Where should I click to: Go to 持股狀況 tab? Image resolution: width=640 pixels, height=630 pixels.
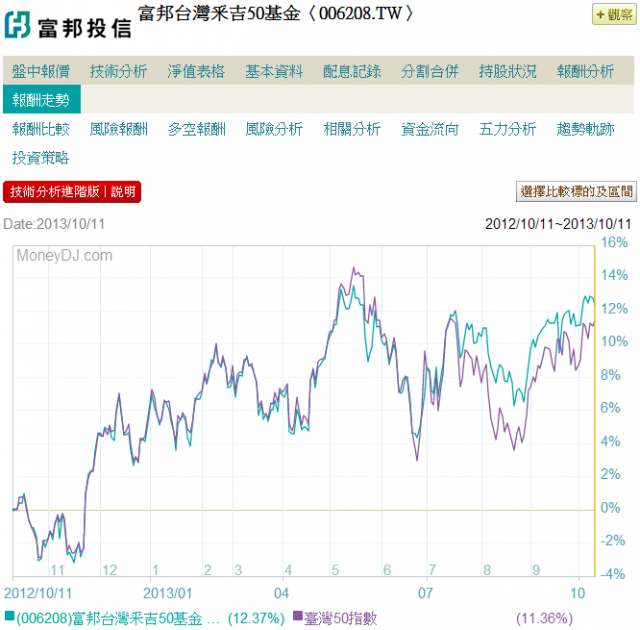508,71
